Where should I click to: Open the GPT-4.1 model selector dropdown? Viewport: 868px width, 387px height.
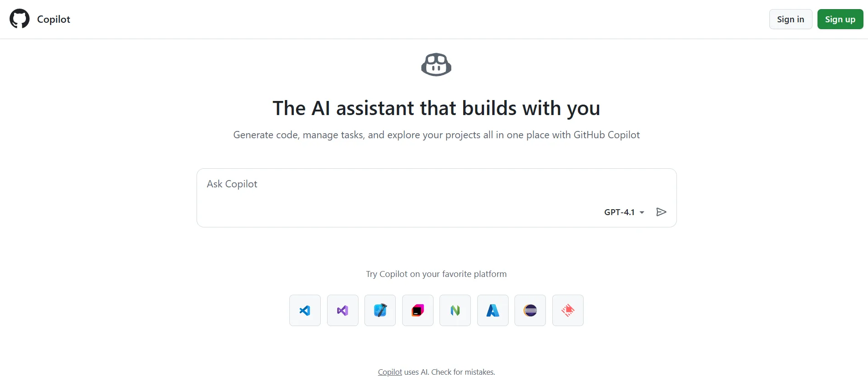(x=624, y=212)
